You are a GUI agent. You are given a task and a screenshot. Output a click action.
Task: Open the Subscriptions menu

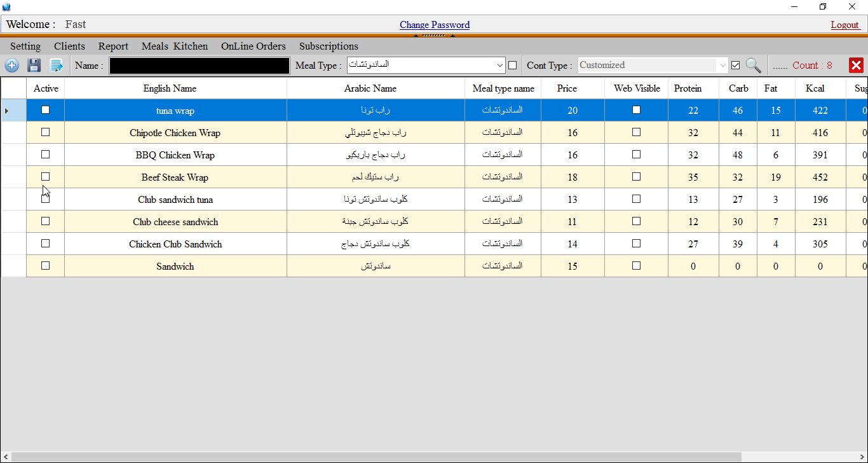(x=329, y=46)
